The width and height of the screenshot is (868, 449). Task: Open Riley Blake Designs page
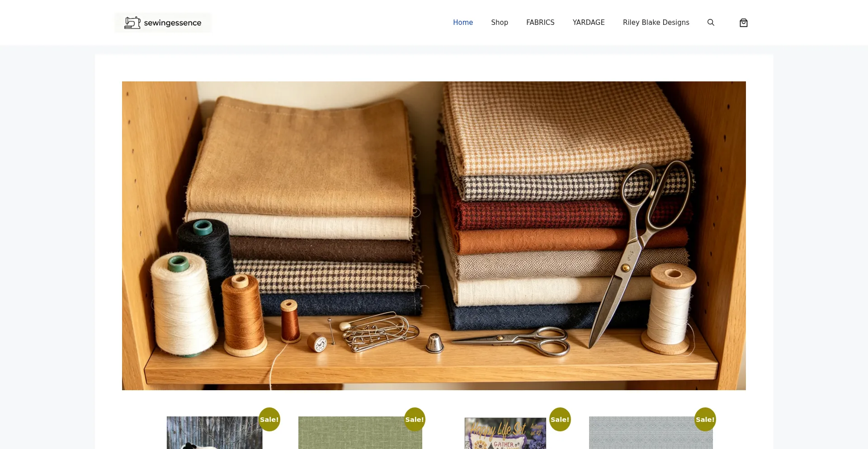tap(656, 23)
